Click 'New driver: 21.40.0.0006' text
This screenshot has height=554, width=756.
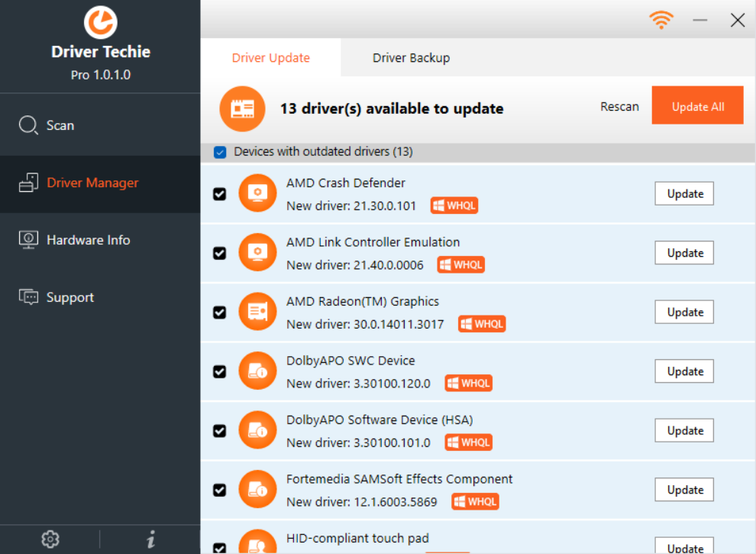click(x=355, y=265)
